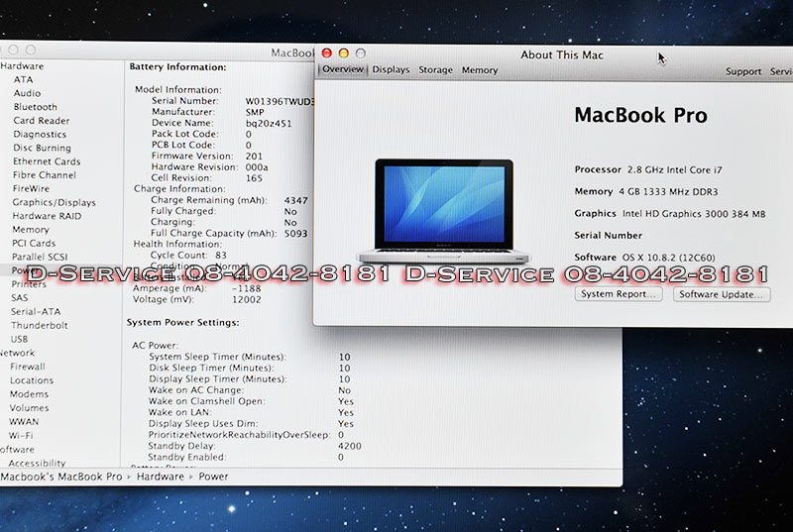Select SAS in the sidebar

tap(20, 298)
